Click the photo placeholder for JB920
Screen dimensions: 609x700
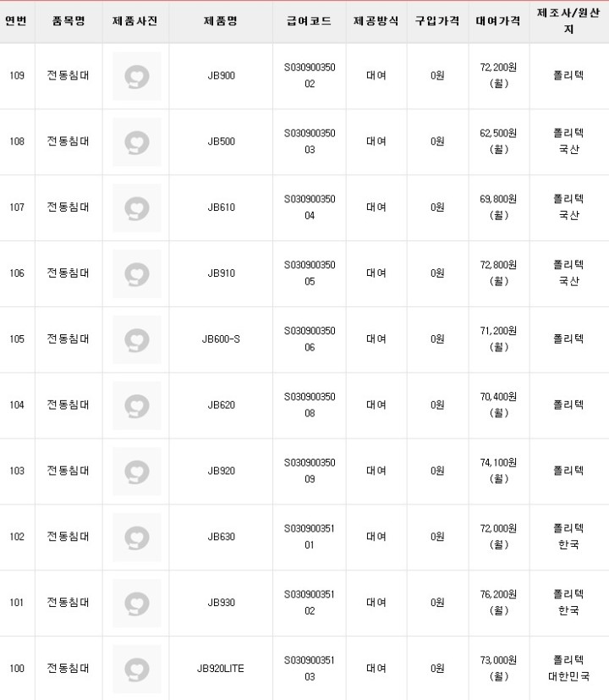tap(136, 471)
